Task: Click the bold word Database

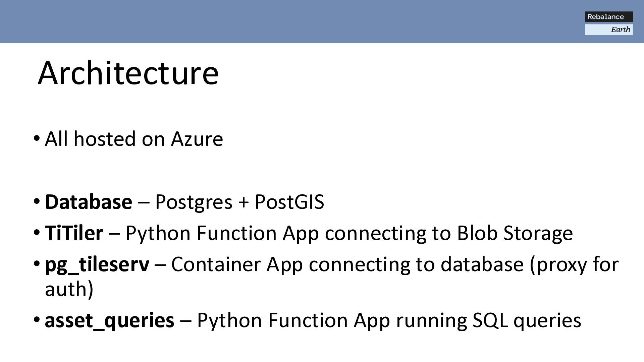Action: tap(89, 202)
